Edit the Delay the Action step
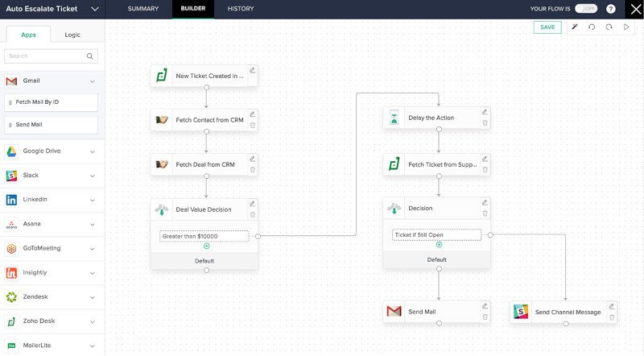Viewport: 644px width, 356px height. click(x=484, y=112)
